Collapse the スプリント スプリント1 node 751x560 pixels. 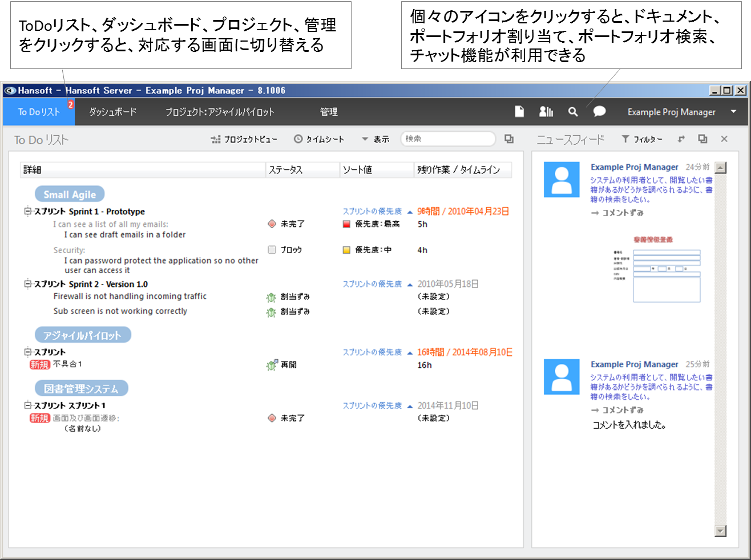point(27,405)
